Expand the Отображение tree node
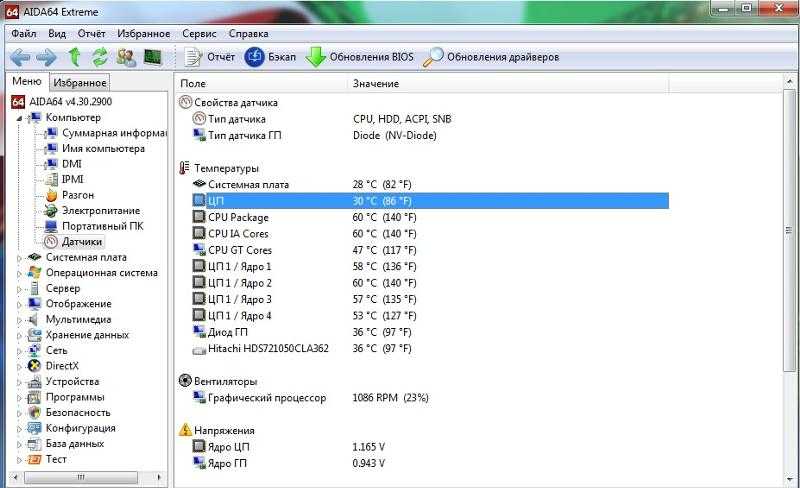Viewport: 800px width, 488px height. pos(19,305)
